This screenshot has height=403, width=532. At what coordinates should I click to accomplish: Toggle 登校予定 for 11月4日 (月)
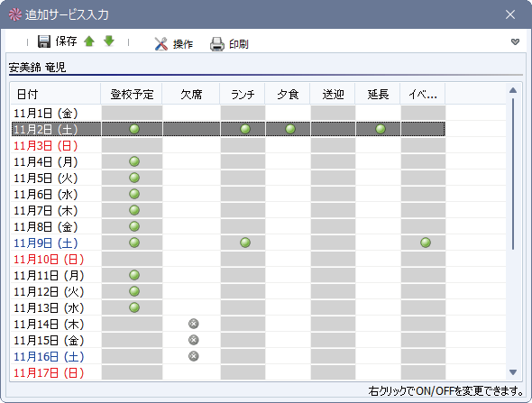(134, 161)
